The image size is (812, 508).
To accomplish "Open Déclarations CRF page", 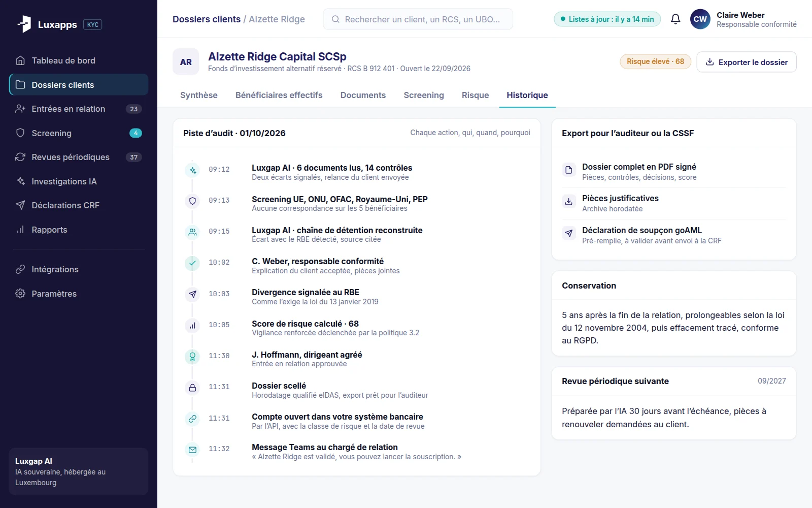I will pos(79,205).
